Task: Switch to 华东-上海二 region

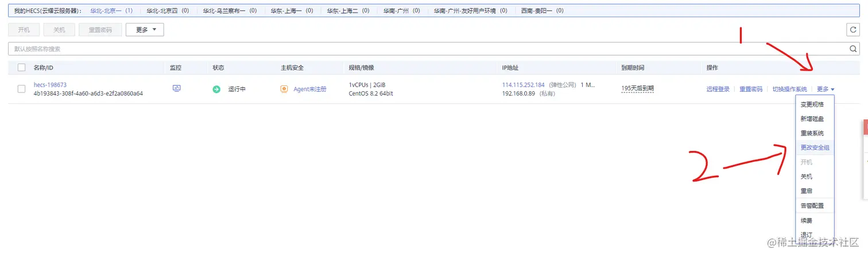Action: [348, 11]
